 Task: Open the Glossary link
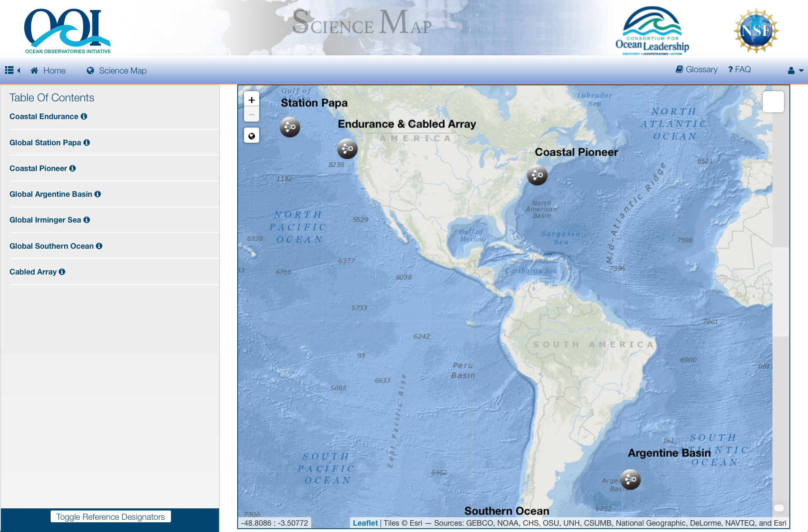click(697, 70)
